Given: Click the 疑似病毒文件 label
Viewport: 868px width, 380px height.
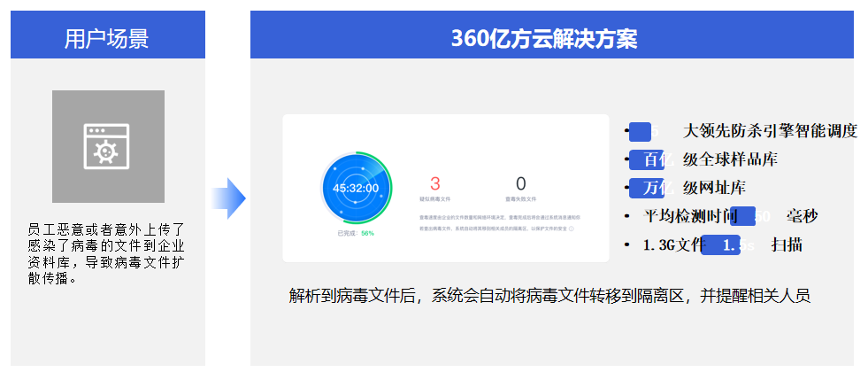Looking at the screenshot, I should 435,199.
